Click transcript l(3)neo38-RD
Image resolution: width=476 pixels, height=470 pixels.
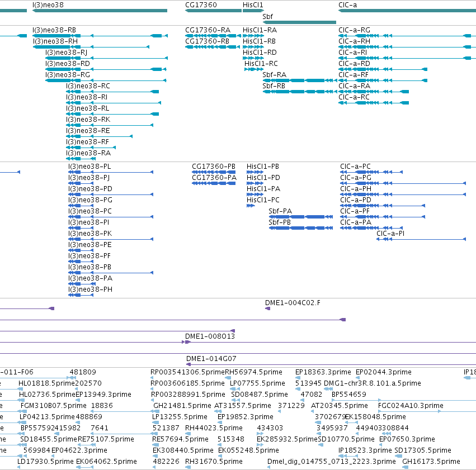pos(67,64)
